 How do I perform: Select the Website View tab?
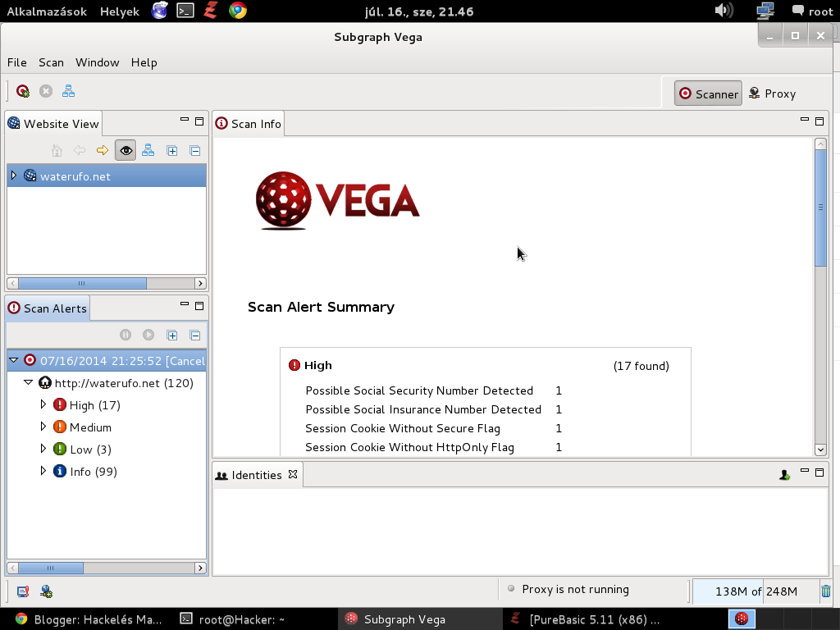[53, 124]
